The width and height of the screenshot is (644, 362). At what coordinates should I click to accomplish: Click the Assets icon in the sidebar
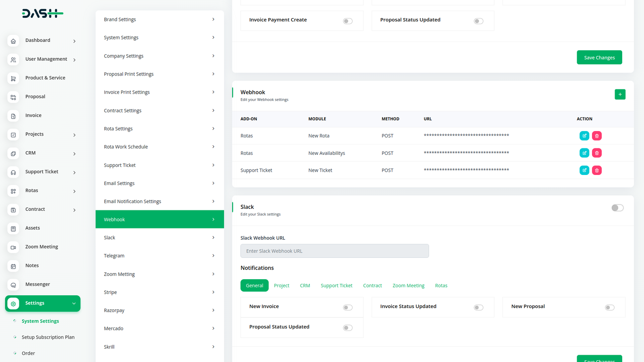(13, 228)
